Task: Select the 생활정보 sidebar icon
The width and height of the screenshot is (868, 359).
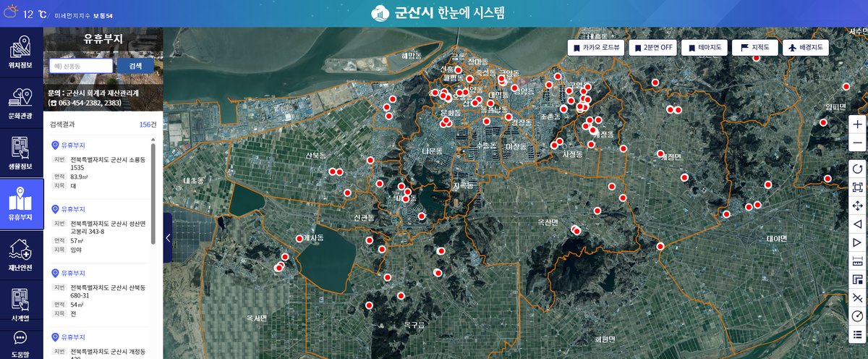Action: click(21, 153)
